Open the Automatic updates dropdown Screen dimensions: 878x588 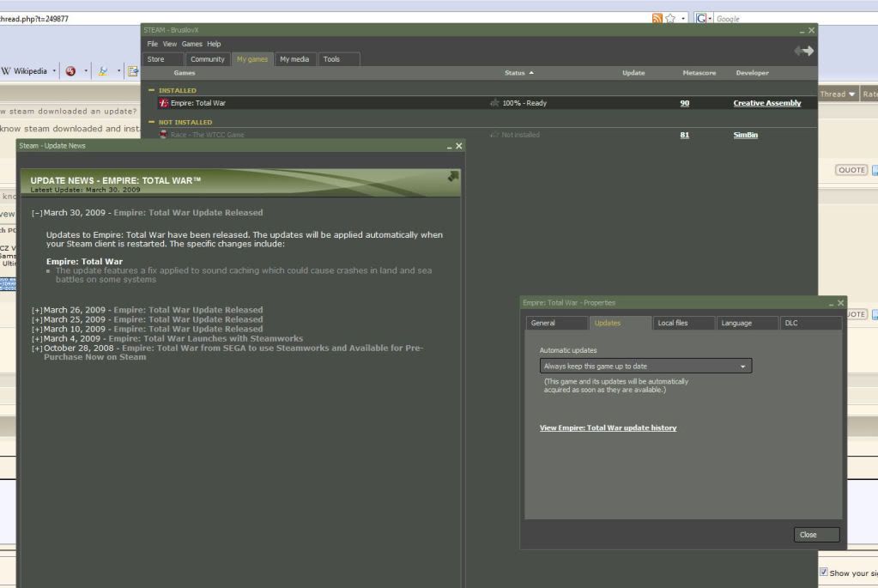pyautogui.click(x=646, y=366)
